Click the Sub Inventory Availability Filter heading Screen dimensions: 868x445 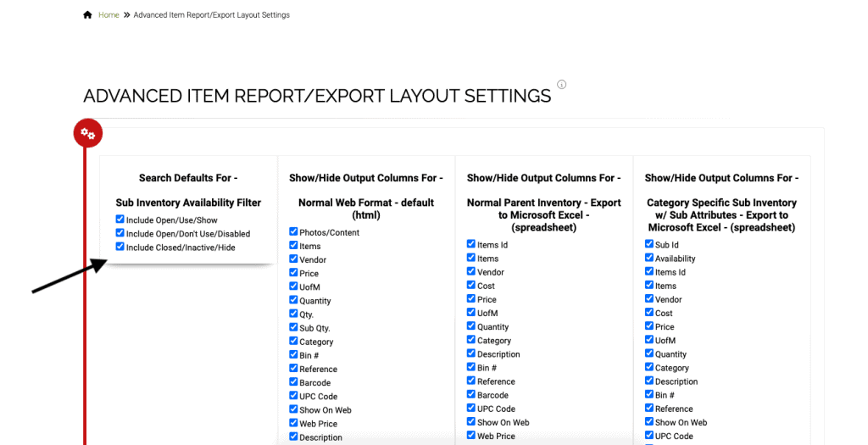188,203
